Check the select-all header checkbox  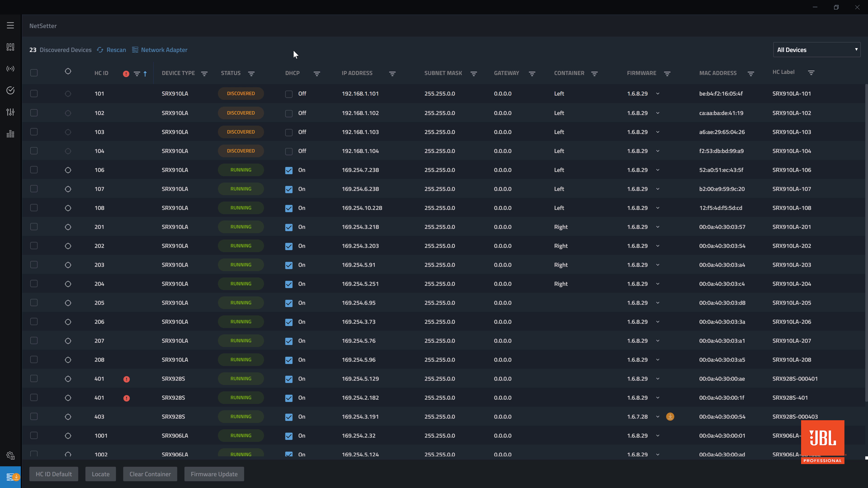click(34, 73)
